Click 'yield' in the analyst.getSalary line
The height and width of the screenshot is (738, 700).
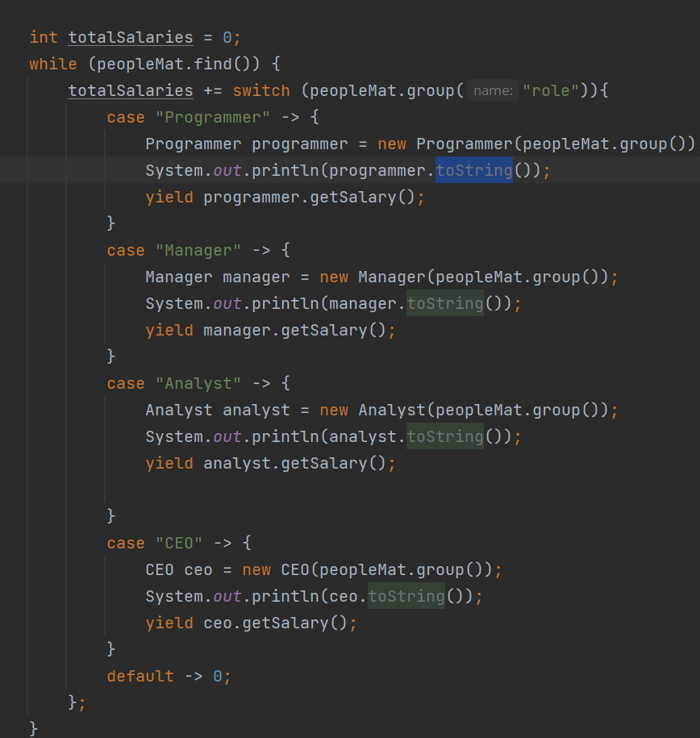(x=169, y=463)
